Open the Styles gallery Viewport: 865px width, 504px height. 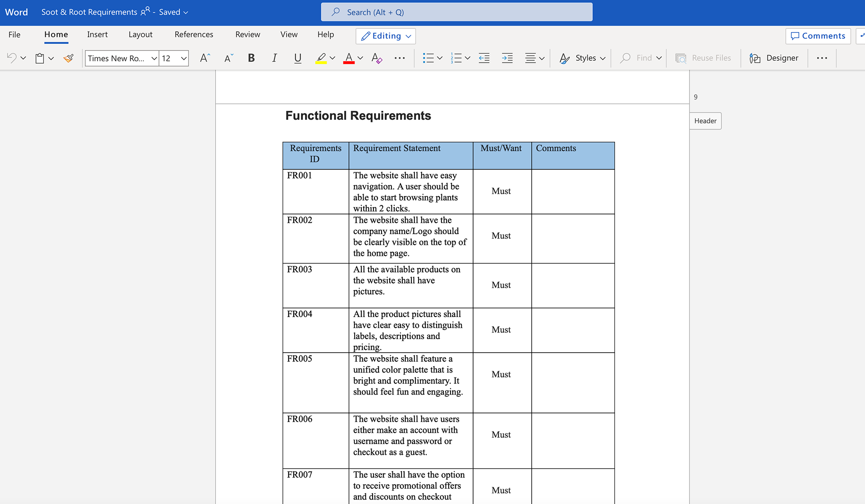click(582, 58)
